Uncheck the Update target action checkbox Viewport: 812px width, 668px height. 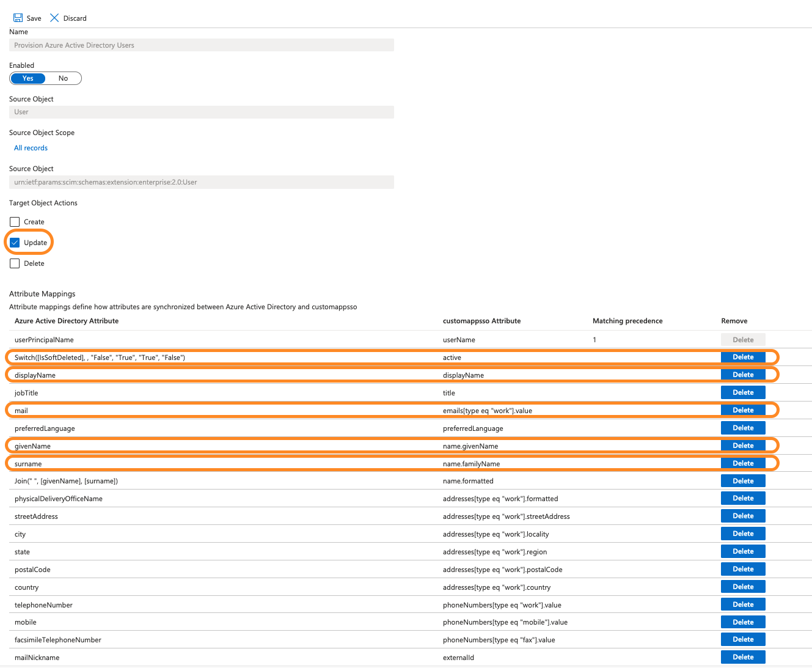click(x=15, y=243)
